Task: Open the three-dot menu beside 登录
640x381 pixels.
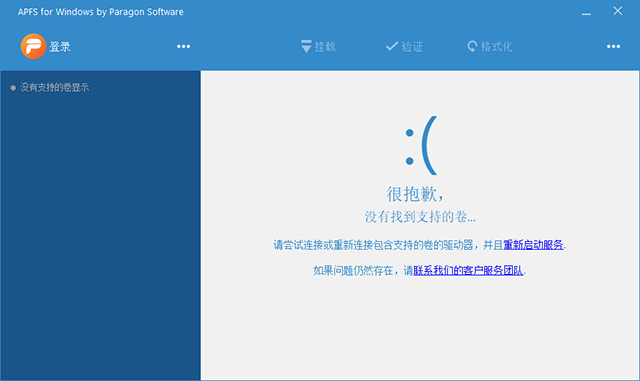Action: click(183, 47)
